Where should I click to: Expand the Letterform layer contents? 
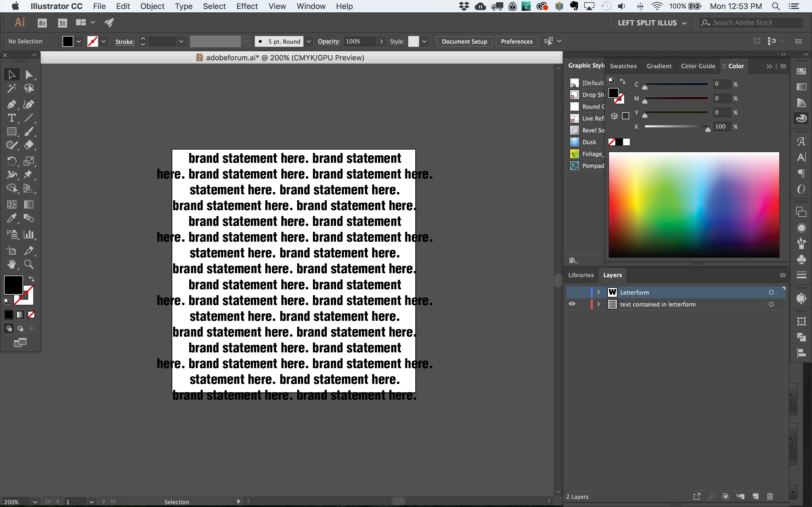(x=598, y=292)
